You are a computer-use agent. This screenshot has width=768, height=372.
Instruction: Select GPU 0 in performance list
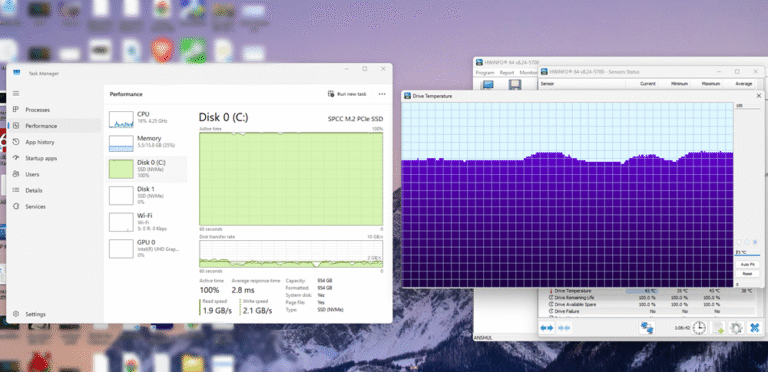pyautogui.click(x=146, y=248)
